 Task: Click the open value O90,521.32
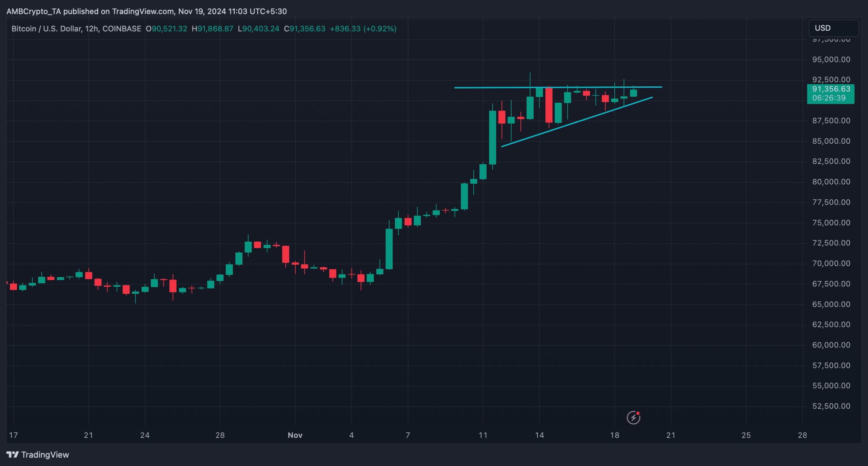click(166, 29)
